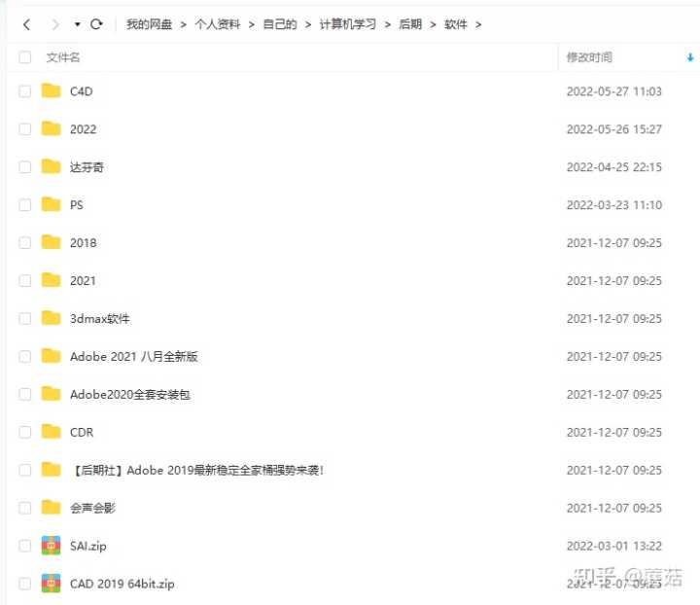Navigate to 计算机学习 breadcrumb

[x=348, y=24]
